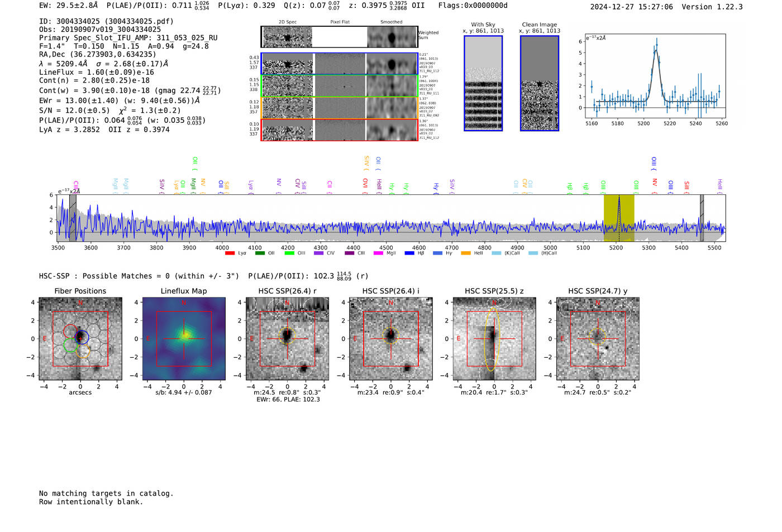Click the yellow ellipse in the z-band cutout
The width and height of the screenshot is (782, 532).
point(491,339)
